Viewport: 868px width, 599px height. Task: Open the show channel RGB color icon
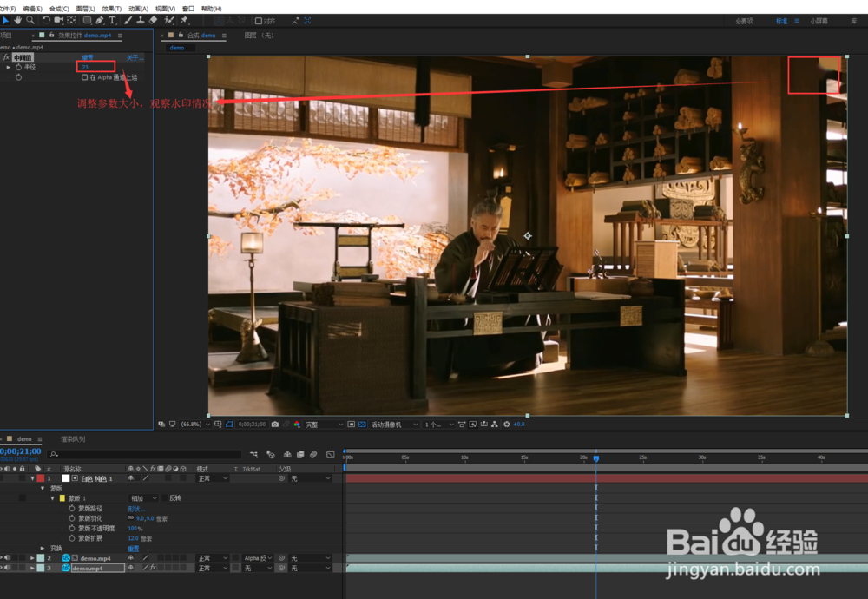[297, 424]
